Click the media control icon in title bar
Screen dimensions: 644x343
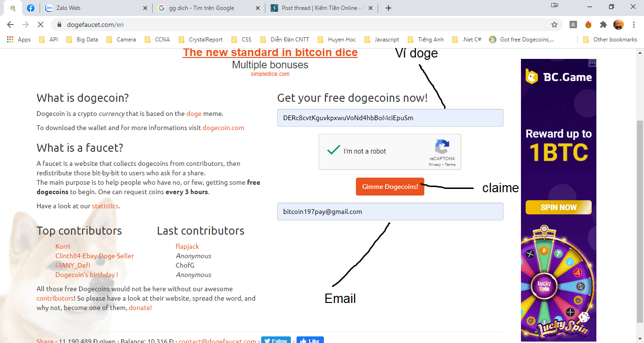pyautogui.click(x=554, y=5)
